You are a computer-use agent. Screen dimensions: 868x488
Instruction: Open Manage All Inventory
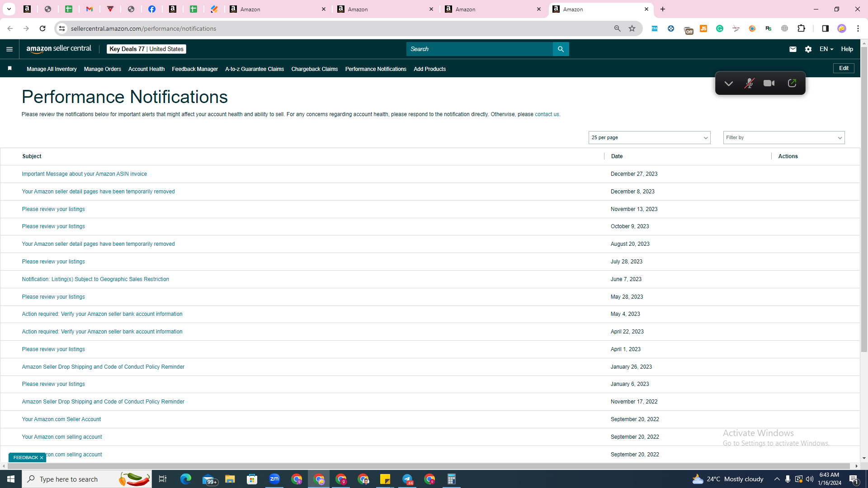pyautogui.click(x=52, y=69)
